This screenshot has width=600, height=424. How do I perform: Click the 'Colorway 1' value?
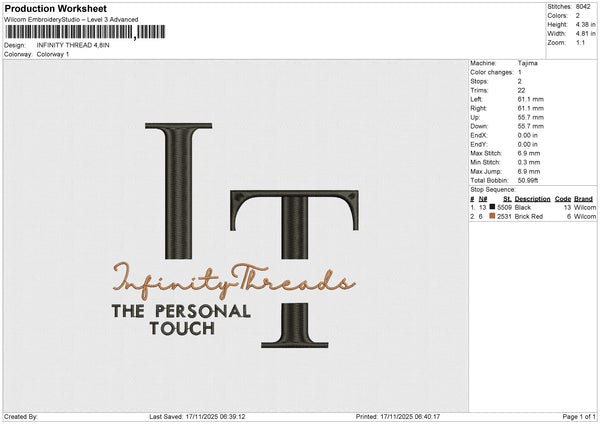53,54
